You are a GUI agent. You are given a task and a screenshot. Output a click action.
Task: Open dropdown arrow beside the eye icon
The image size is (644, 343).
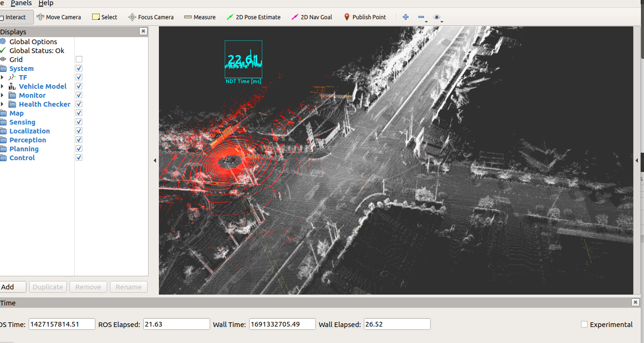point(442,21)
